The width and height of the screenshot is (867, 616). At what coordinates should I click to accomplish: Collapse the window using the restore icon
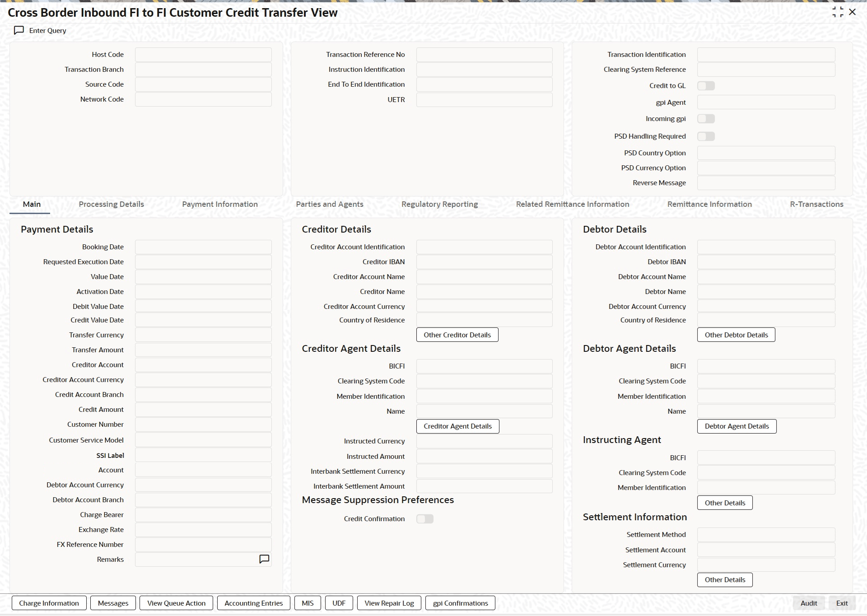(838, 12)
